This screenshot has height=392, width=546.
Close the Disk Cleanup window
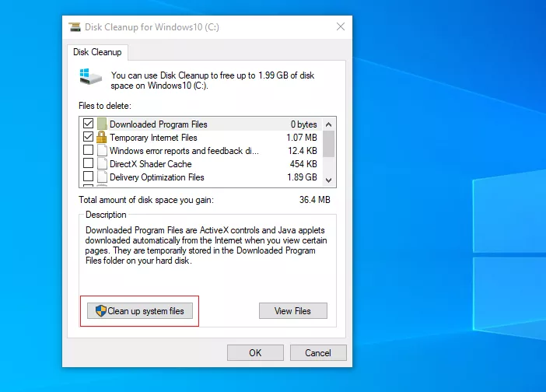coord(341,26)
